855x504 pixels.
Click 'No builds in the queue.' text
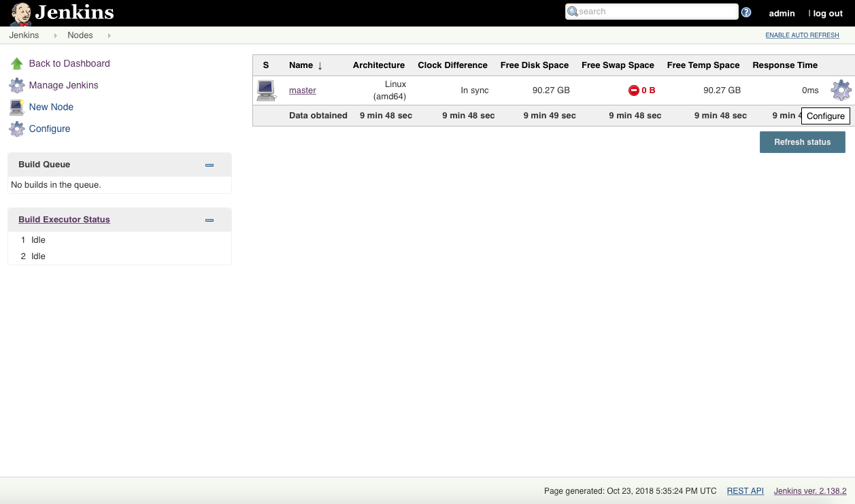pyautogui.click(x=56, y=185)
